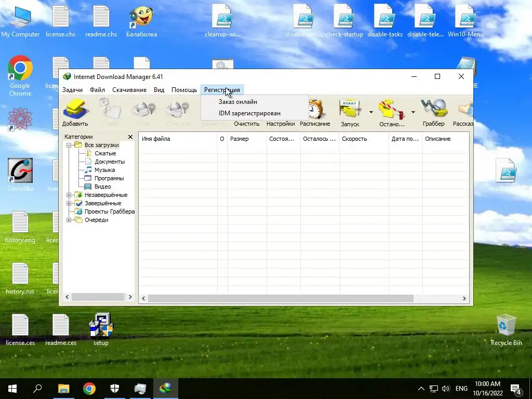Select Все загрузки folder in tree
The image size is (532, 399).
click(x=101, y=145)
